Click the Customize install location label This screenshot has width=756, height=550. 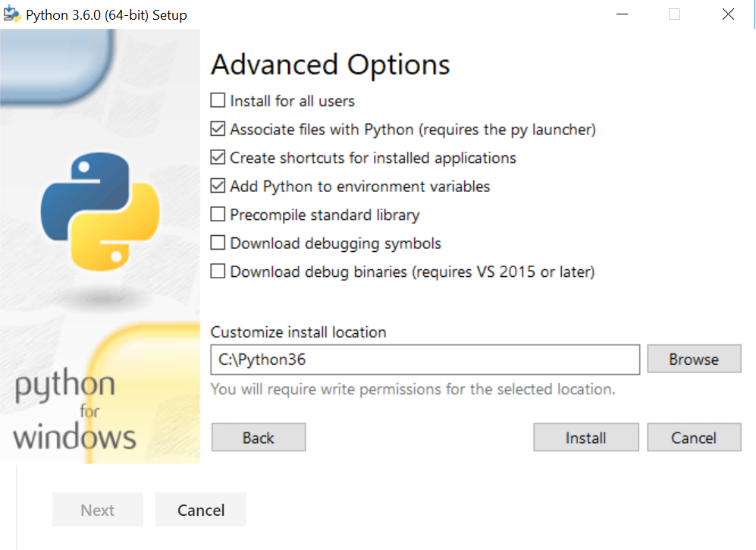(x=299, y=332)
